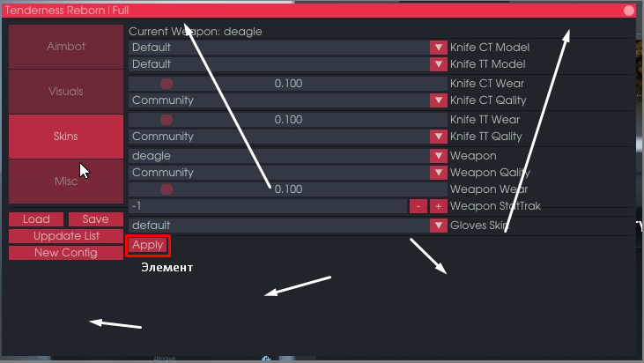The height and width of the screenshot is (363, 644).
Task: Click the Save config button
Action: click(96, 219)
